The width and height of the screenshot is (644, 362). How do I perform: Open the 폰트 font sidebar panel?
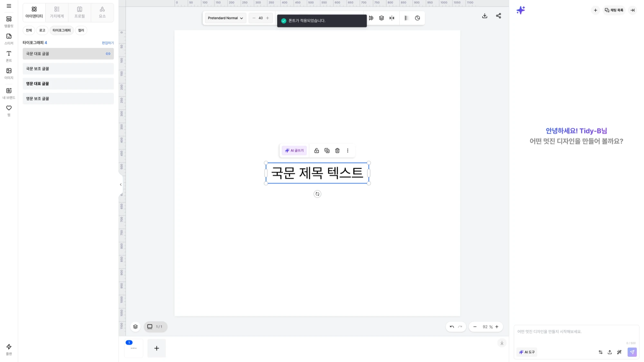(9, 56)
